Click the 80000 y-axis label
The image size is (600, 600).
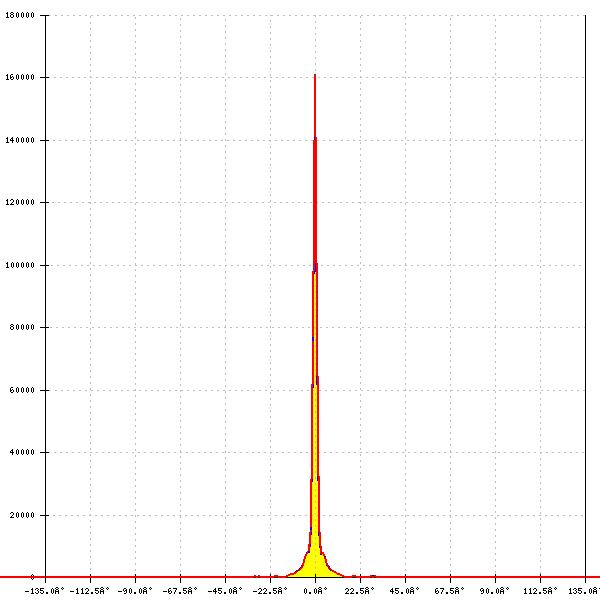(22, 327)
